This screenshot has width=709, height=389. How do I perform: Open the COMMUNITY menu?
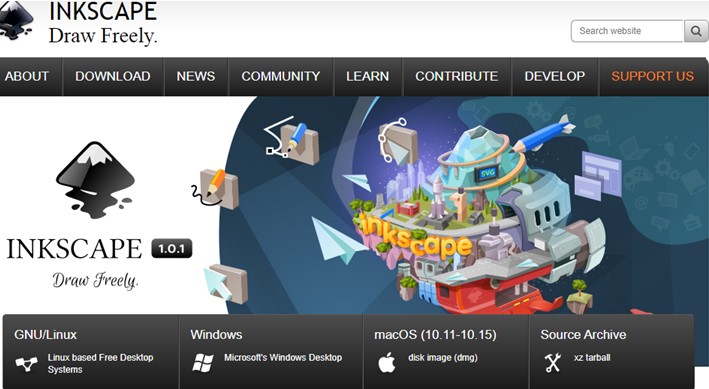pos(281,76)
